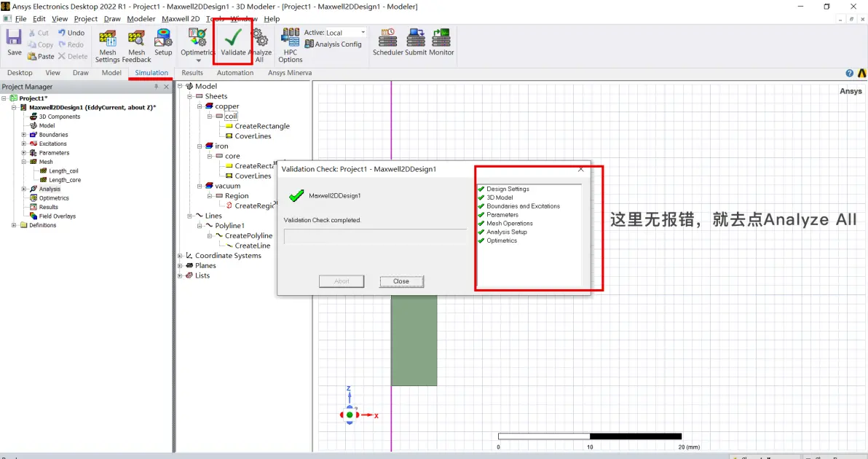Pin the Project Manager panel
The image size is (868, 459).
tap(156, 87)
